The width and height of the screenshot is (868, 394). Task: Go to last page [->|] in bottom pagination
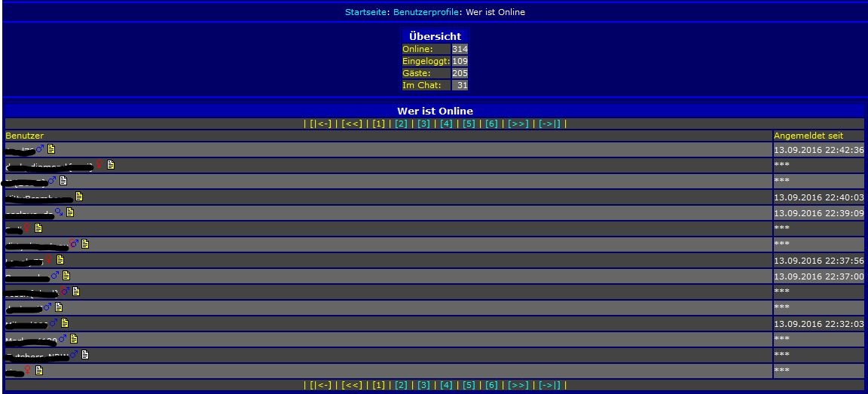click(x=549, y=385)
